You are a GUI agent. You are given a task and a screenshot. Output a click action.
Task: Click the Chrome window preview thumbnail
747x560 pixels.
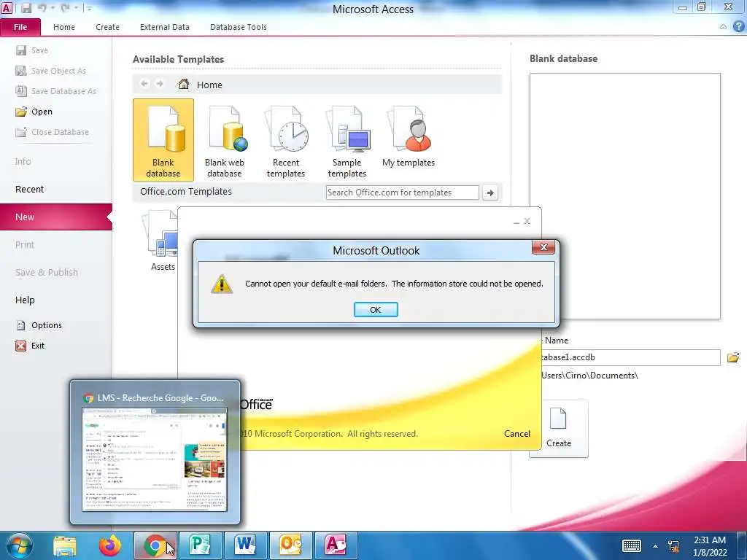pyautogui.click(x=155, y=459)
